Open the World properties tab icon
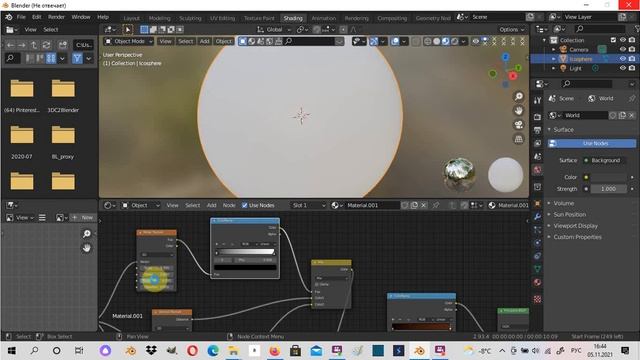This screenshot has height=360, width=640. 537,170
